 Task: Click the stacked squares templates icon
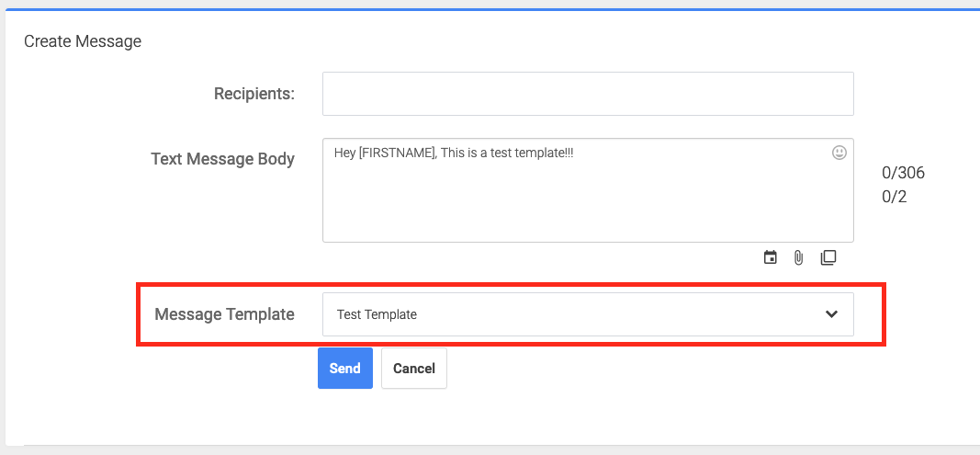click(x=828, y=257)
